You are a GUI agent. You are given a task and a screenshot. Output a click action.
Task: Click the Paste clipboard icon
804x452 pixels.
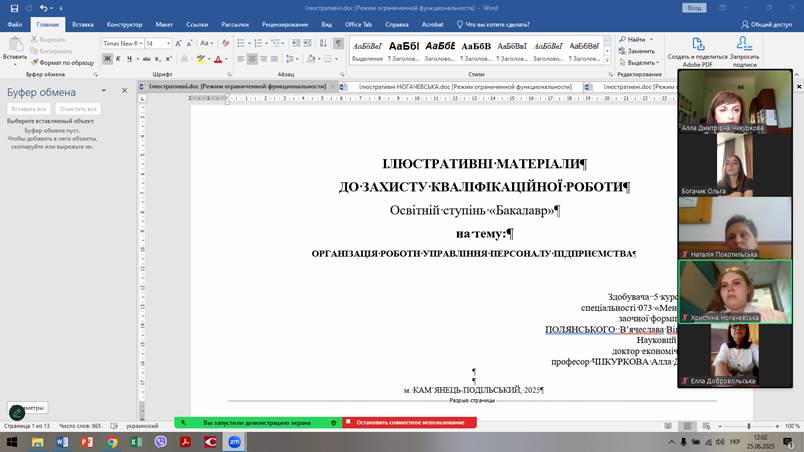[x=14, y=45]
